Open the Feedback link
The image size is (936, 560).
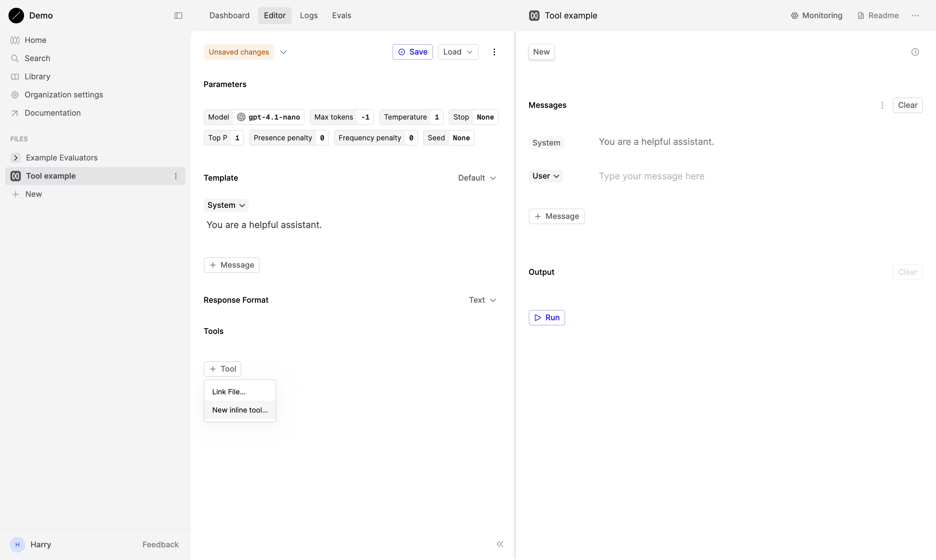tap(161, 544)
